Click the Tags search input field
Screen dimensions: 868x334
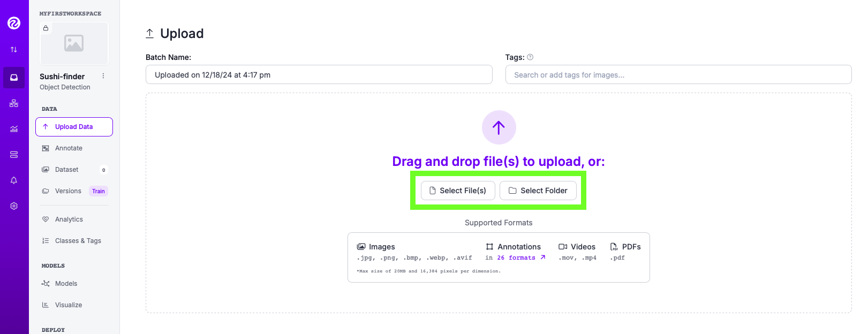click(x=678, y=74)
